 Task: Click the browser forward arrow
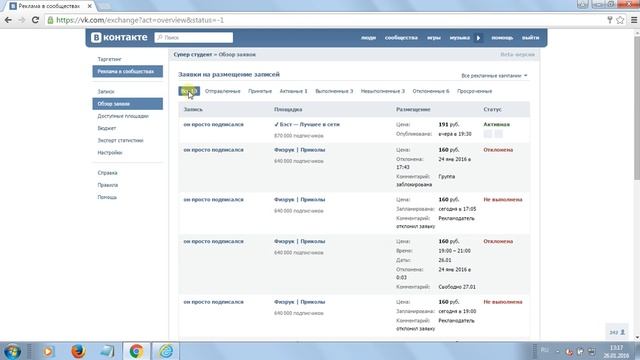click(x=22, y=20)
